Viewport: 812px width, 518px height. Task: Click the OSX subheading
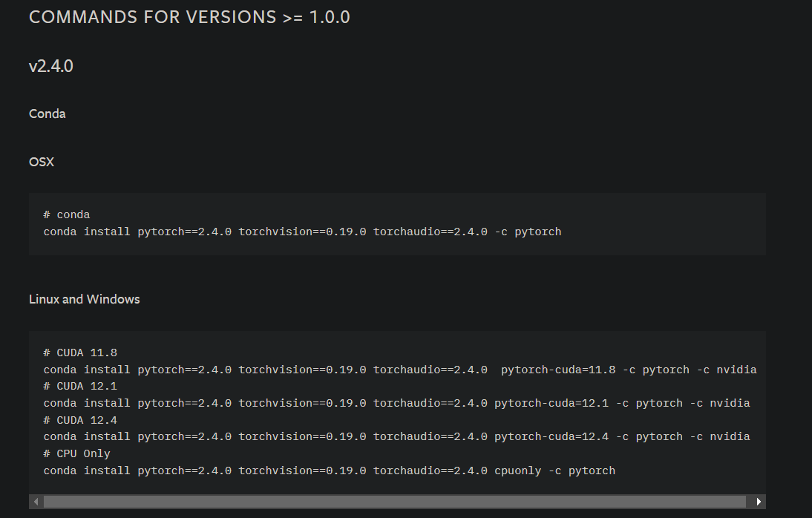(42, 162)
